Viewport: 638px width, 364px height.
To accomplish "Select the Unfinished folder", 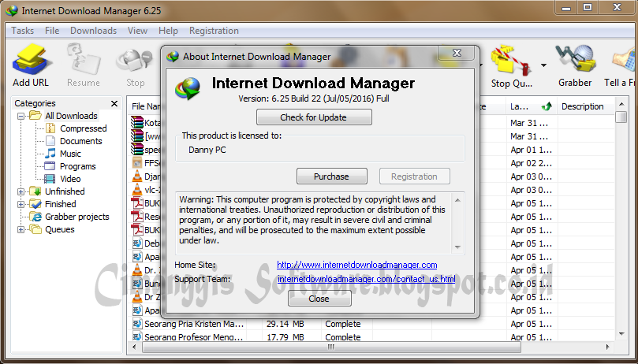I will [65, 191].
